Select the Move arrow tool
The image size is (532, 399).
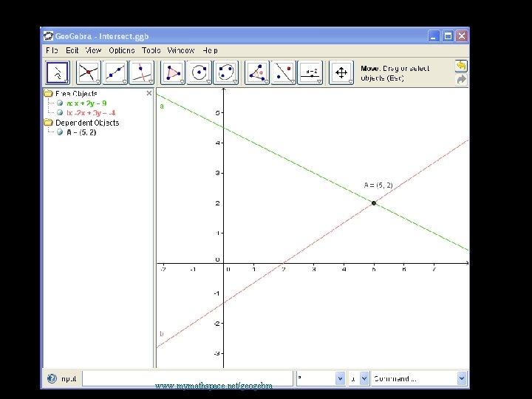click(x=58, y=72)
